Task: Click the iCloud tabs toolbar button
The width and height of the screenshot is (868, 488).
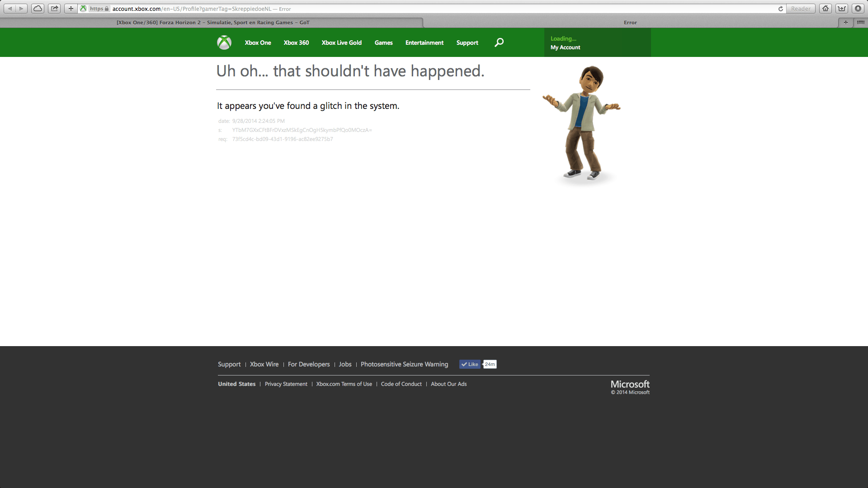Action: (x=38, y=9)
